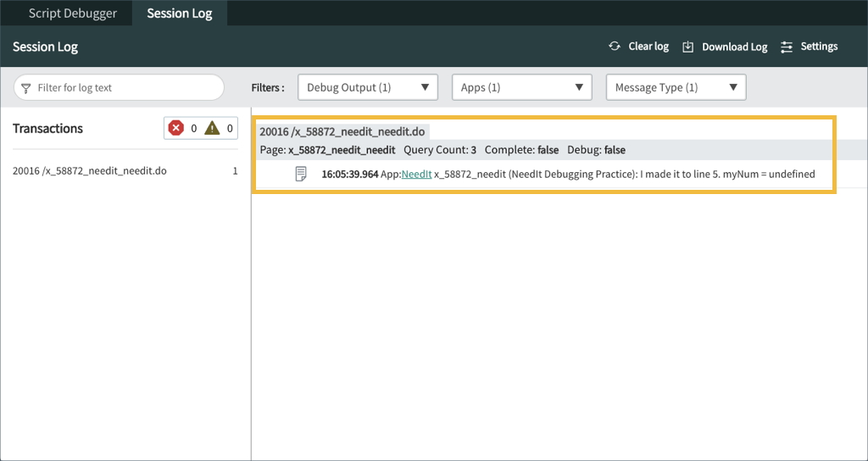Open the Apps (1) filter dropdown
This screenshot has width=868, height=461.
point(521,87)
